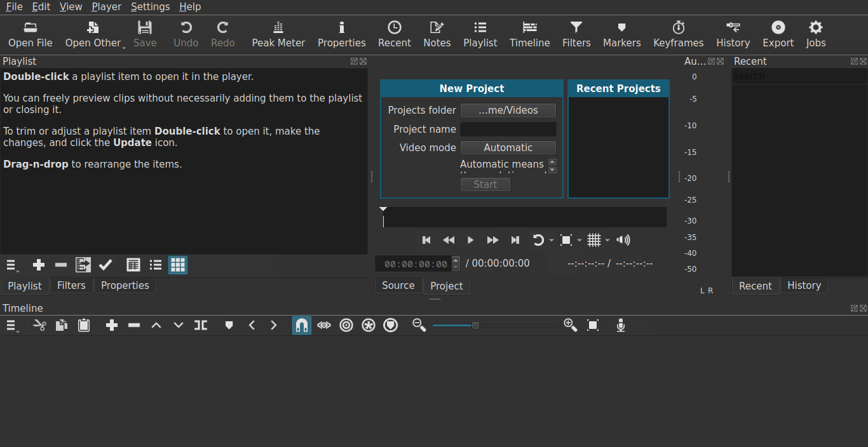The width and height of the screenshot is (868, 447).
Task: Open the Notes panel
Action: [x=437, y=34]
